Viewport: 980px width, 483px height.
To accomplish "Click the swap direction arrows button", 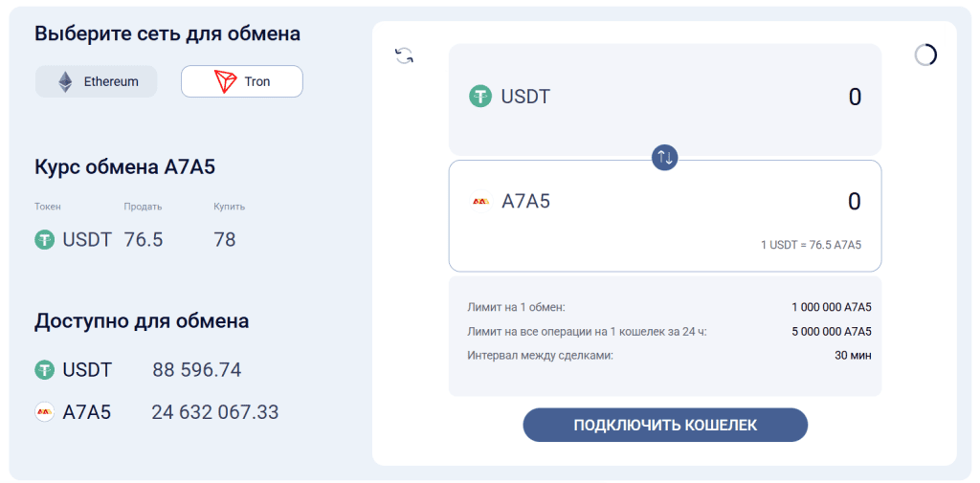I will click(x=664, y=157).
